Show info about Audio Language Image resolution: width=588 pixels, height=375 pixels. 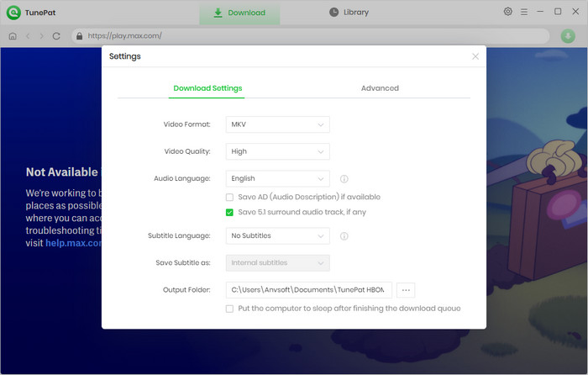[x=344, y=179]
